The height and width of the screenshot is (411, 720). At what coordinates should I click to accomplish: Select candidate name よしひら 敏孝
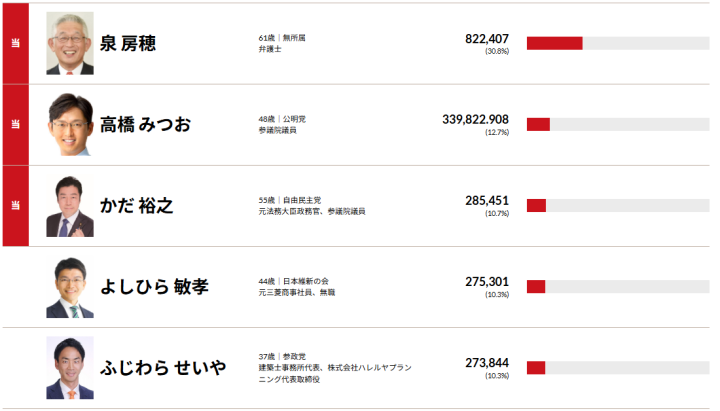(x=154, y=287)
